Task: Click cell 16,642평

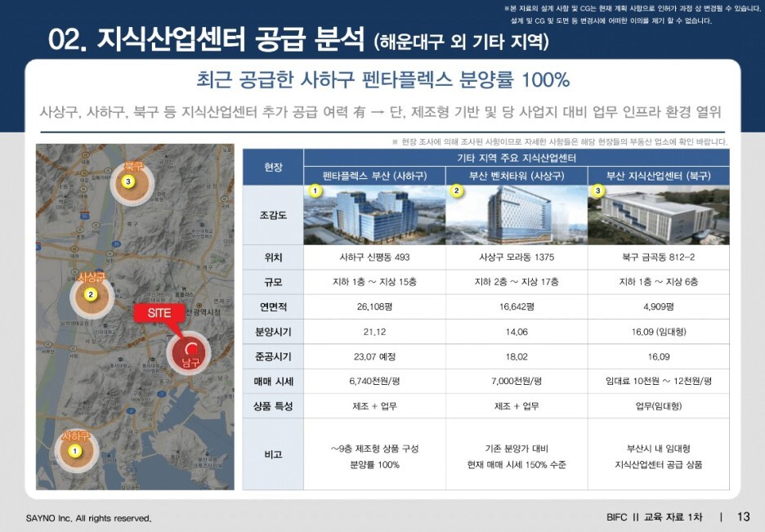Action: (517, 306)
